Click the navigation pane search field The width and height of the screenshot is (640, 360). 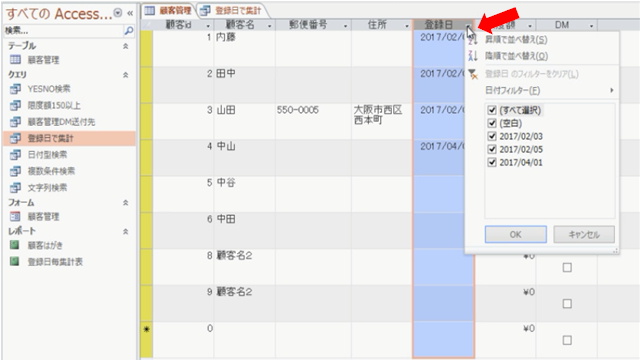(x=63, y=31)
